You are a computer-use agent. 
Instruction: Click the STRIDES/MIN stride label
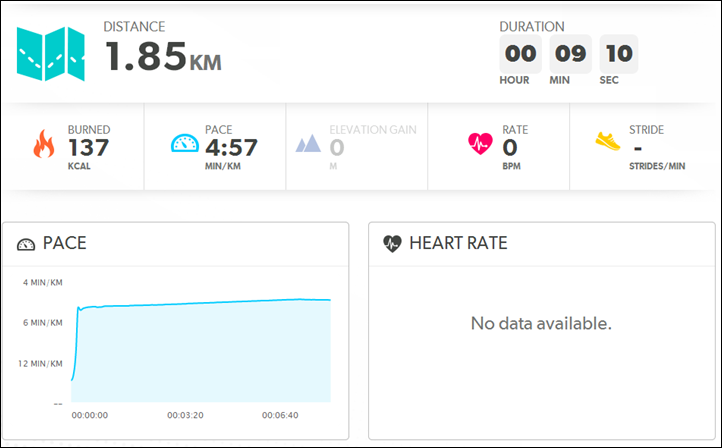click(657, 166)
